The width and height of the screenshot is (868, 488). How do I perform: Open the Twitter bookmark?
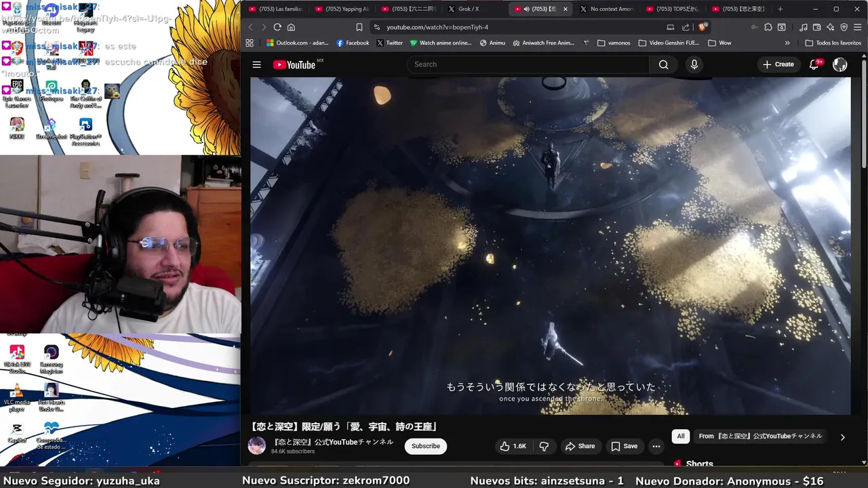tap(389, 43)
